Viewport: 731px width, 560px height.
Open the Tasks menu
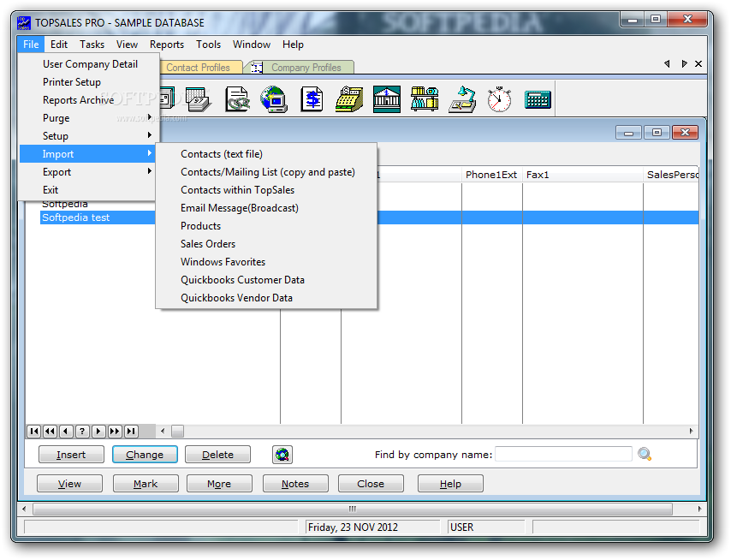(92, 45)
